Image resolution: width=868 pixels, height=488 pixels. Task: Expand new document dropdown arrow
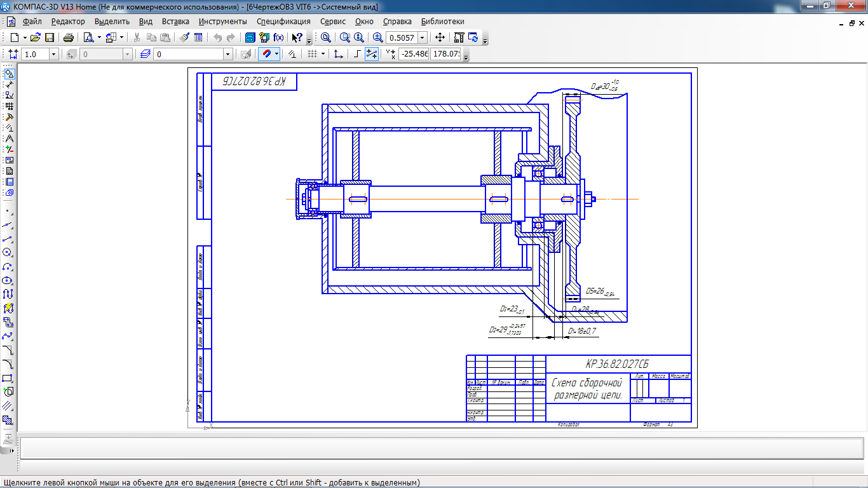25,37
